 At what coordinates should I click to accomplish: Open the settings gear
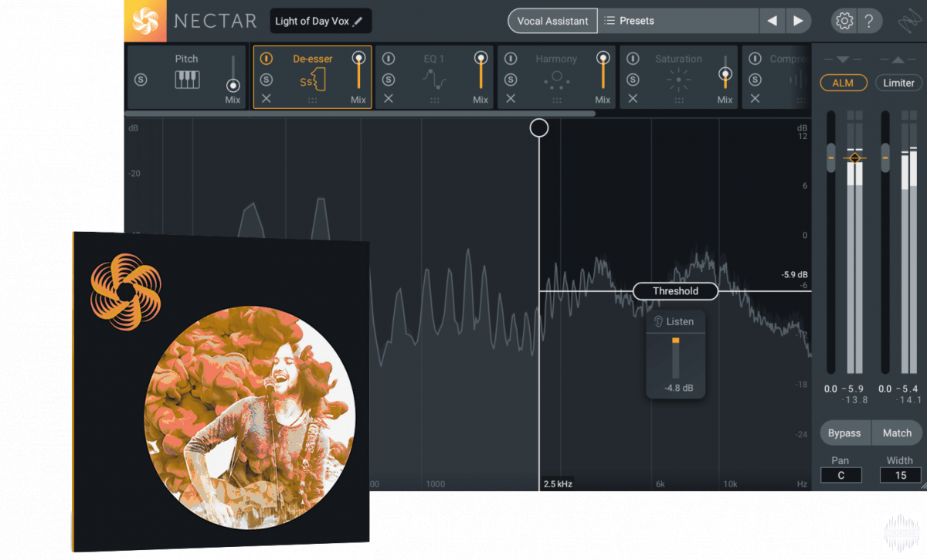(x=844, y=21)
